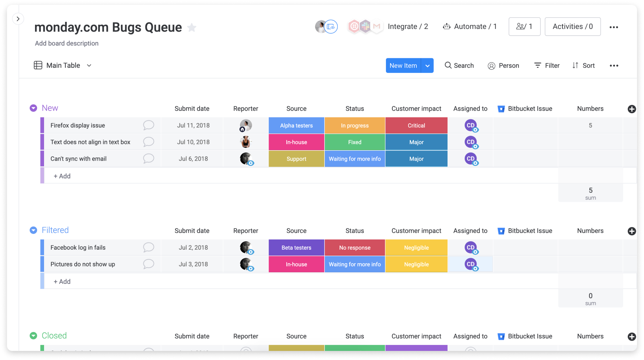Open the comment bubble for Pictures do not show up
Screen dimensions: 644x360
pos(149,264)
